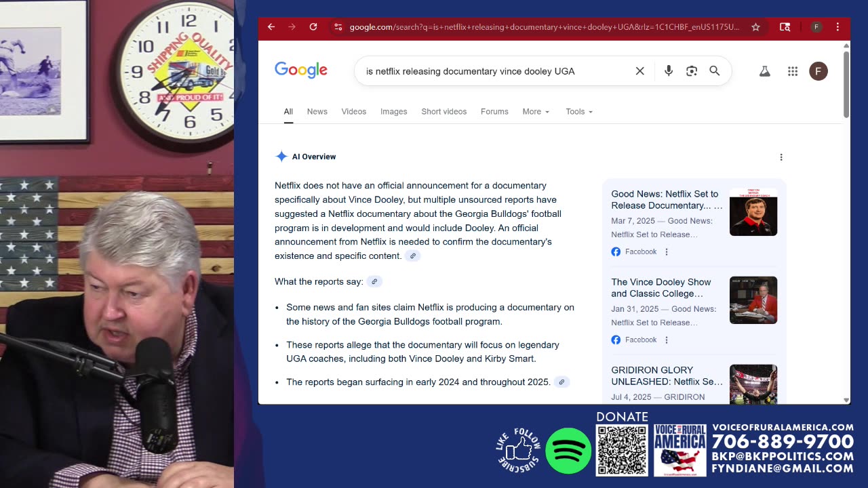This screenshot has height=488, width=868.
Task: Open options for the Mar 7, 2025 Facebook result
Action: click(x=667, y=251)
